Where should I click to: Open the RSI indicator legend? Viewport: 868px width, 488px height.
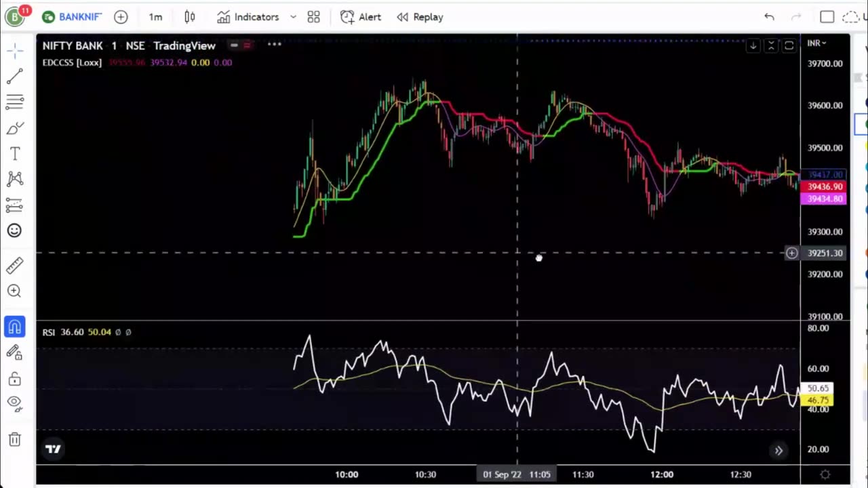(x=49, y=332)
